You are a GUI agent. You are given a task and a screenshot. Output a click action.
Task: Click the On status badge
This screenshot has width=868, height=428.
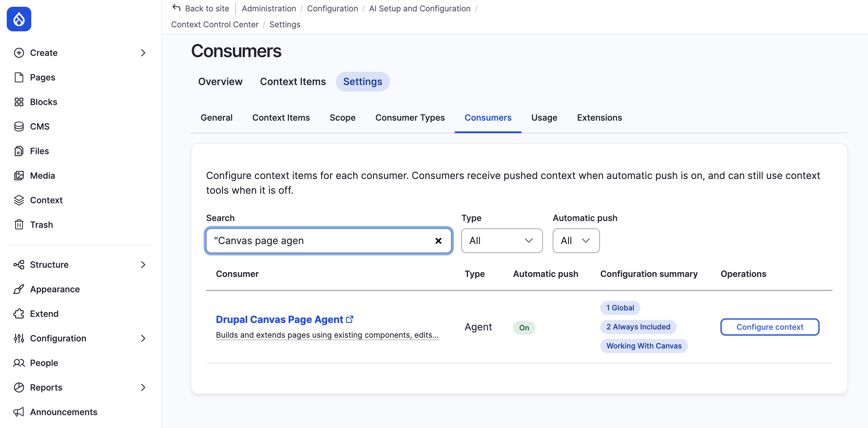point(524,328)
